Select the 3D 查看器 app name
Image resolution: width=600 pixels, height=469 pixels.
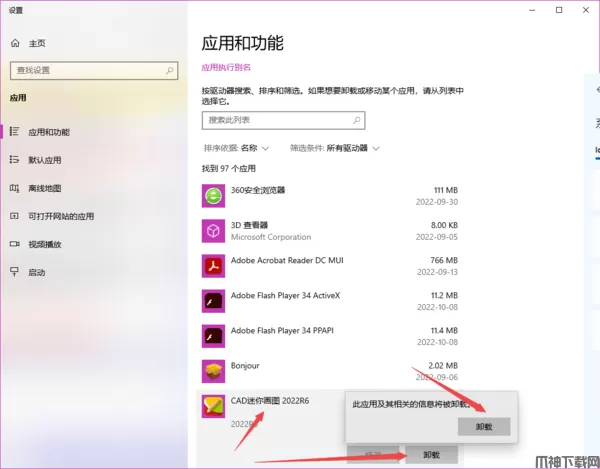249,225
